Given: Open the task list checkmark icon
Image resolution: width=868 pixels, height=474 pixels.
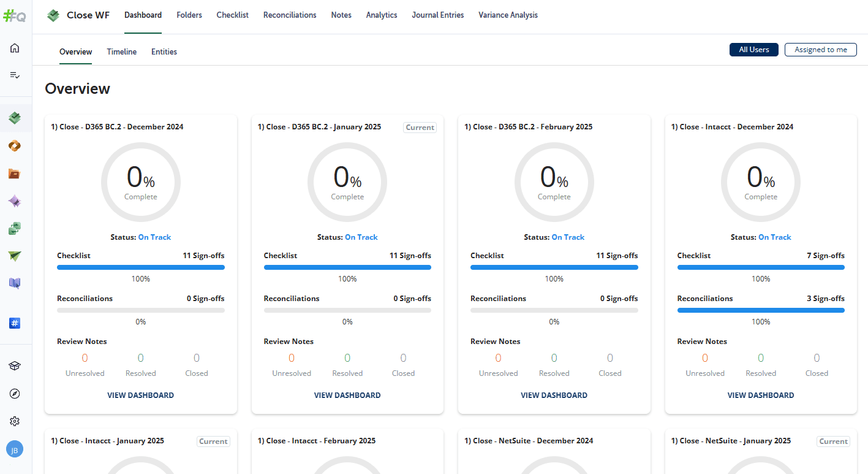Looking at the screenshot, I should coord(15,75).
